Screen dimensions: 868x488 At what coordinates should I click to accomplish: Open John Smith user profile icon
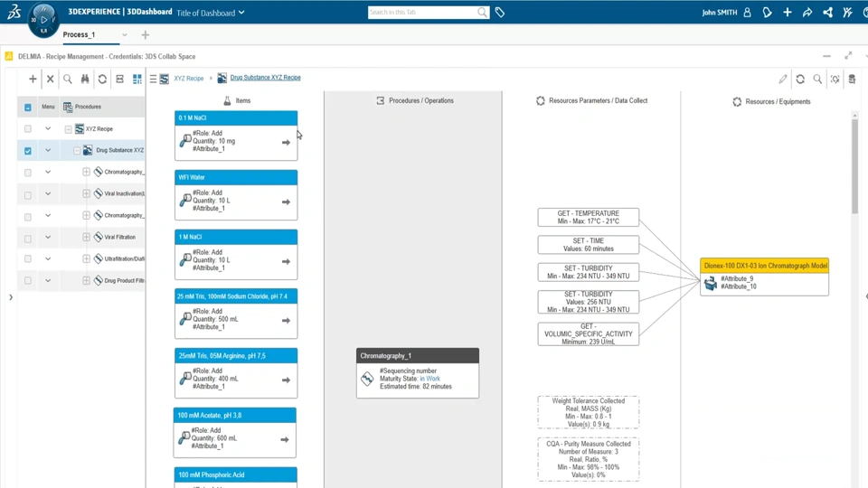[748, 12]
